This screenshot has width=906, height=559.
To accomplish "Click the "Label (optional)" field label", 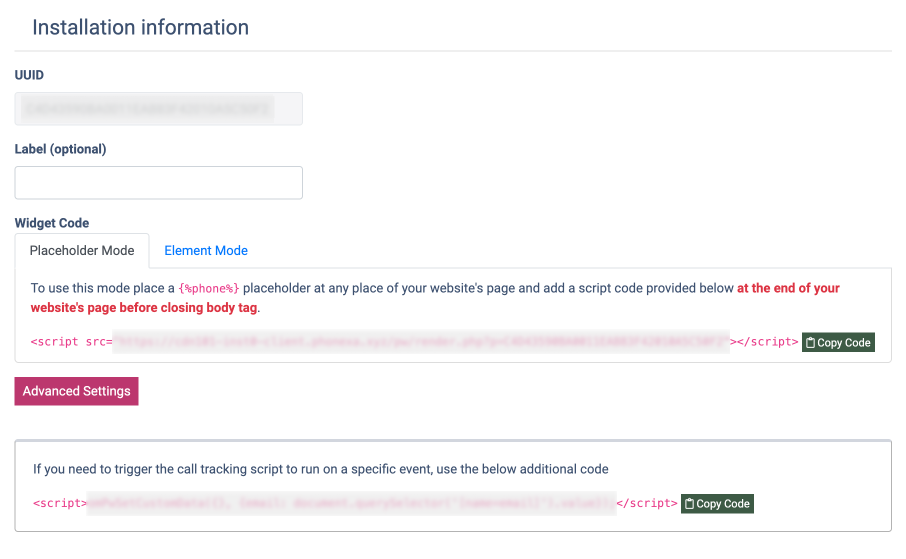I will pos(60,149).
